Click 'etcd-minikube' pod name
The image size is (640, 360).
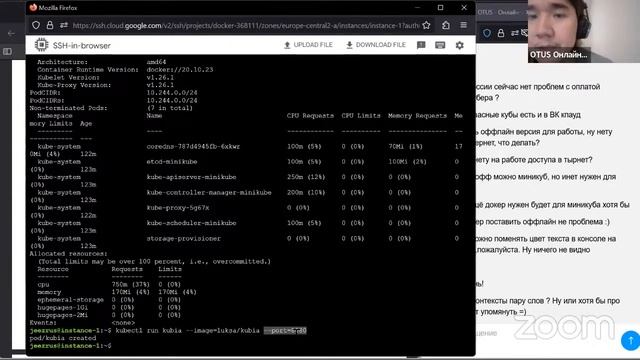point(172,162)
